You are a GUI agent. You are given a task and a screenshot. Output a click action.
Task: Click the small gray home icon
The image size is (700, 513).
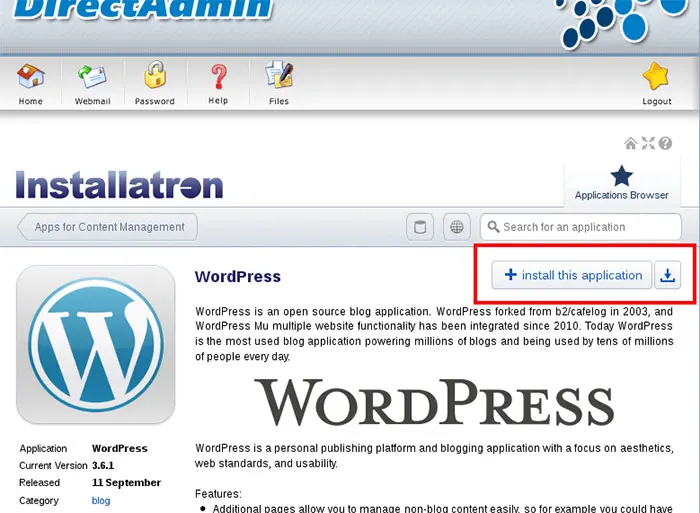tap(630, 143)
